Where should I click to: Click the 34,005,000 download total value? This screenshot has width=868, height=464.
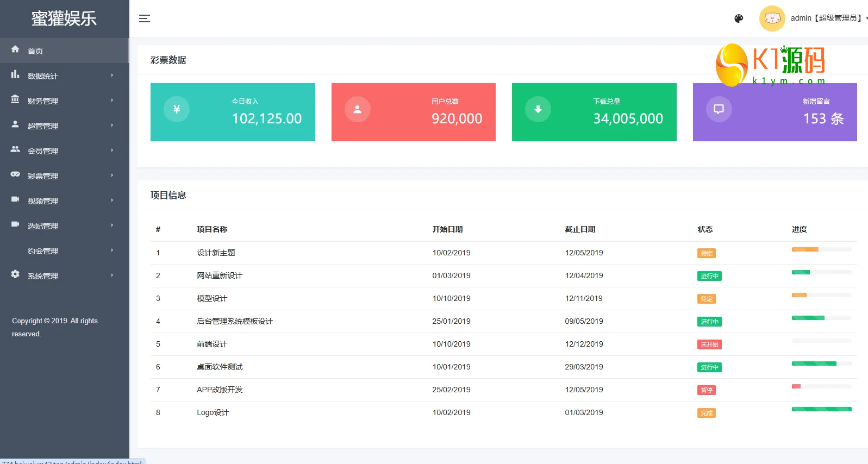coord(628,118)
